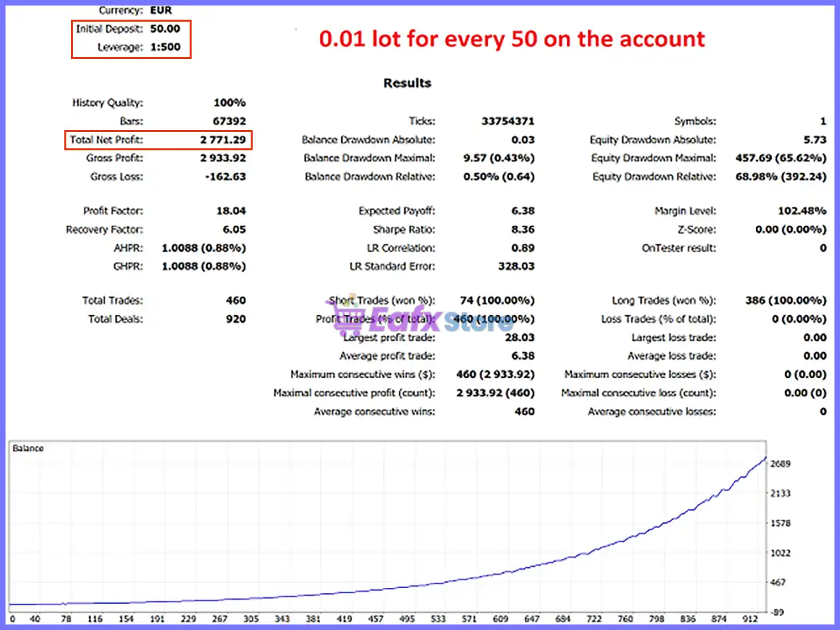
Task: Select Maximal consecutive profit value 2 933.92 (460)
Action: (x=495, y=393)
